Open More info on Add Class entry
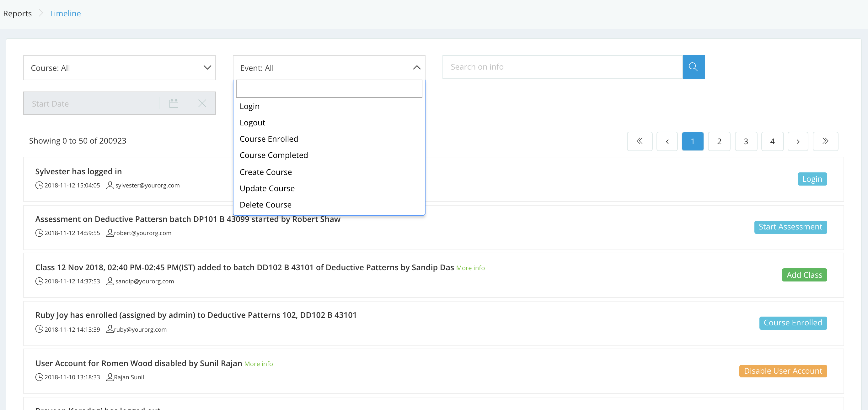This screenshot has height=410, width=868. coord(470,268)
